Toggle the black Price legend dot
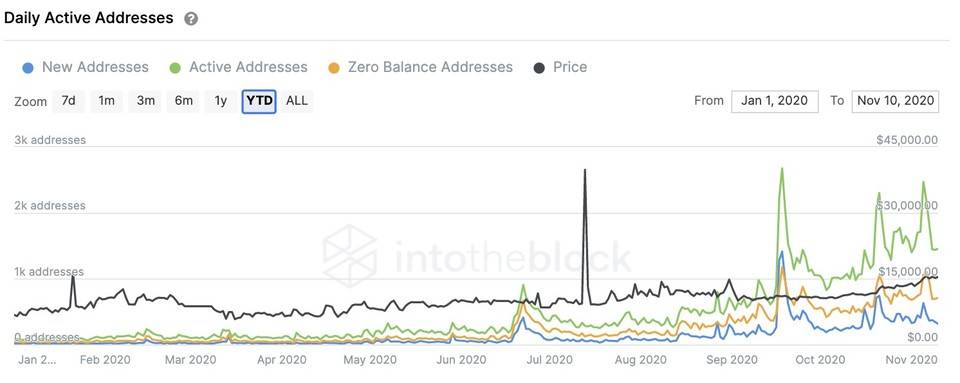The image size is (960, 383). [x=539, y=68]
